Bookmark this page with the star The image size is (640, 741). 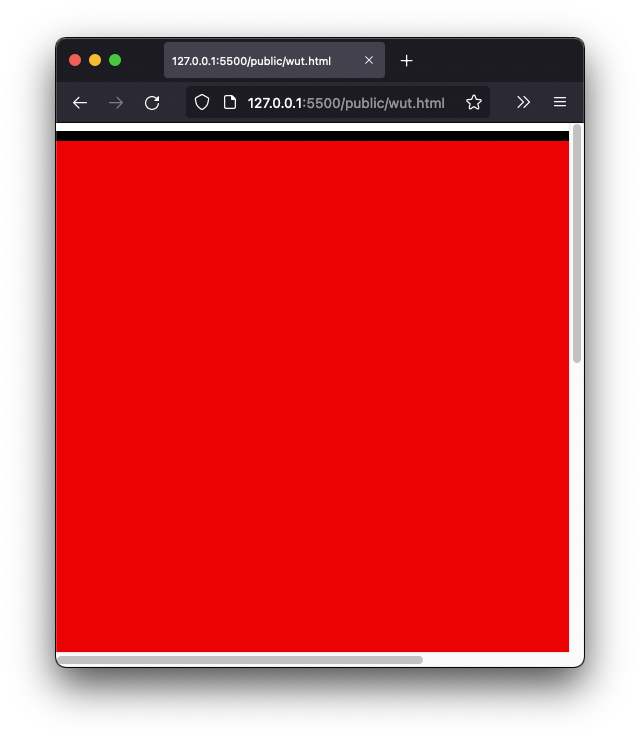pyautogui.click(x=474, y=102)
